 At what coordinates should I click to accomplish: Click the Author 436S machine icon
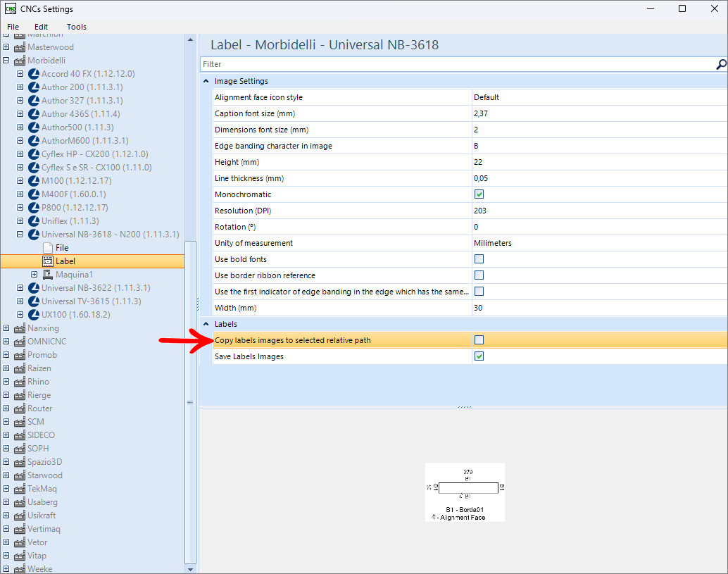point(33,114)
